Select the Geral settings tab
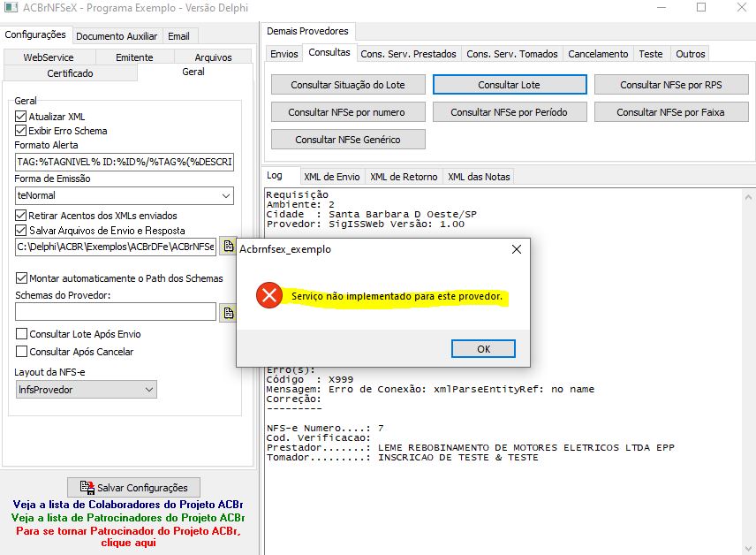 193,72
